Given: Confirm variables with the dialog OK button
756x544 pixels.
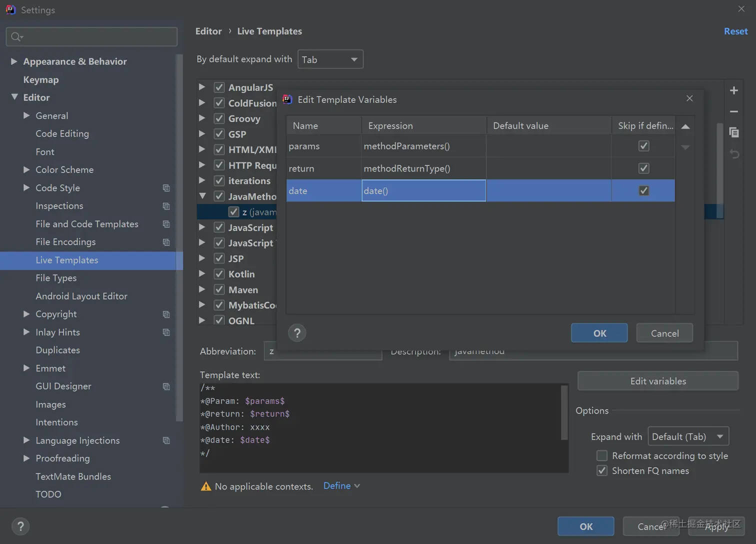Looking at the screenshot, I should (x=599, y=333).
